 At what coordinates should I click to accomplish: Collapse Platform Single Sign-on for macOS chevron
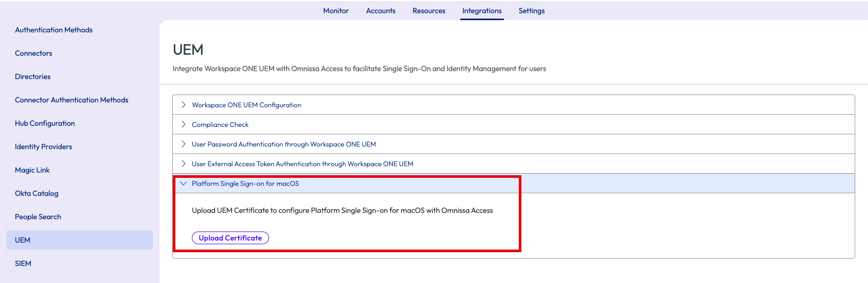(x=183, y=183)
